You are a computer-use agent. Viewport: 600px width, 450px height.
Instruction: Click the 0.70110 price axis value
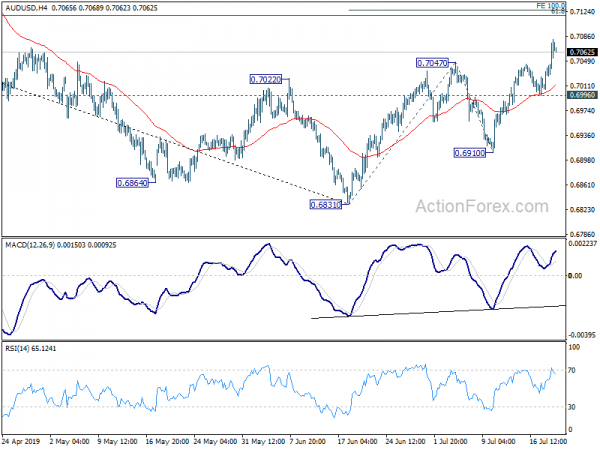click(x=582, y=86)
